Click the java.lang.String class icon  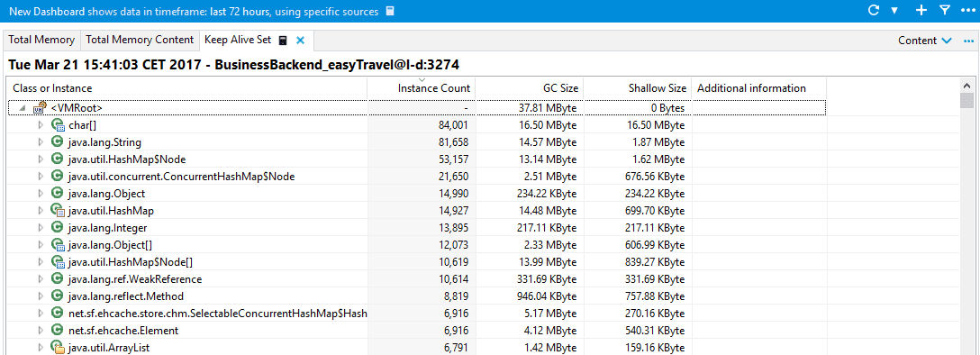point(58,141)
